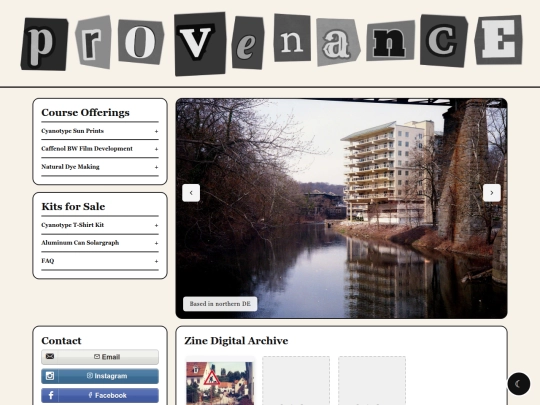This screenshot has height=405, width=540.
Task: Expand Aluminum Can Solargraph kit details
Action: [x=100, y=243]
